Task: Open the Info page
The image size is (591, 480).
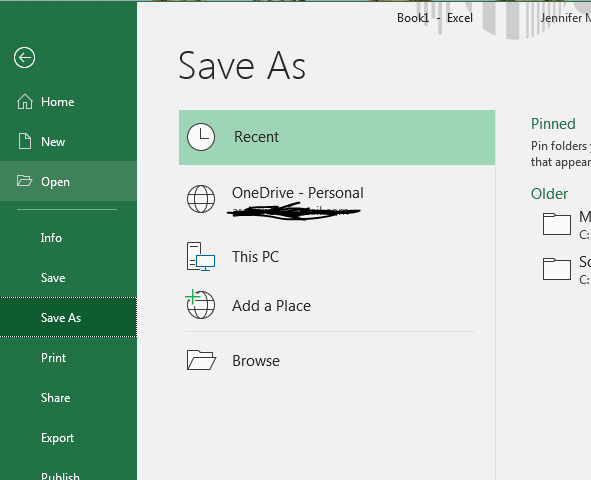Action: 68,238
